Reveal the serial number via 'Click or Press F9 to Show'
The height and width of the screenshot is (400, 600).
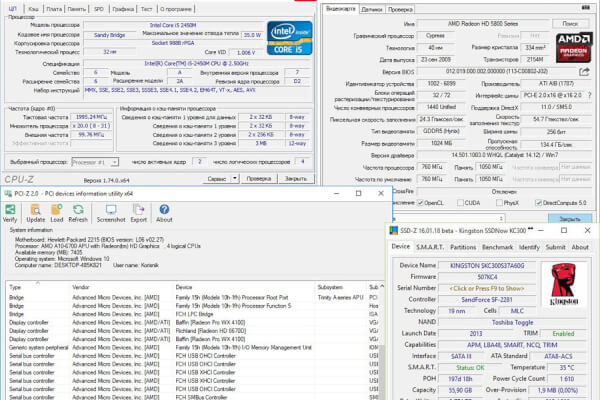[x=487, y=288]
